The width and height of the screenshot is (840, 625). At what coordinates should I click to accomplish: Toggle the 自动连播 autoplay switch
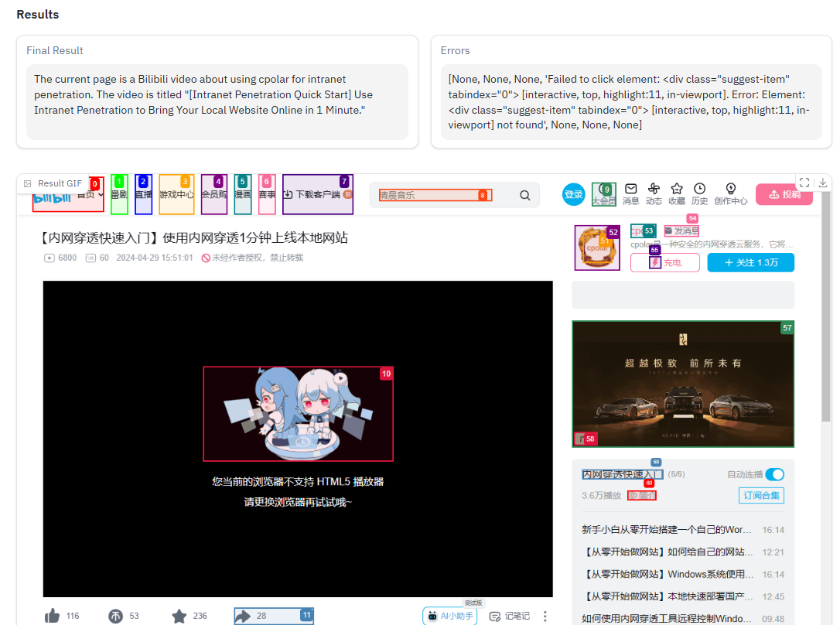[774, 474]
